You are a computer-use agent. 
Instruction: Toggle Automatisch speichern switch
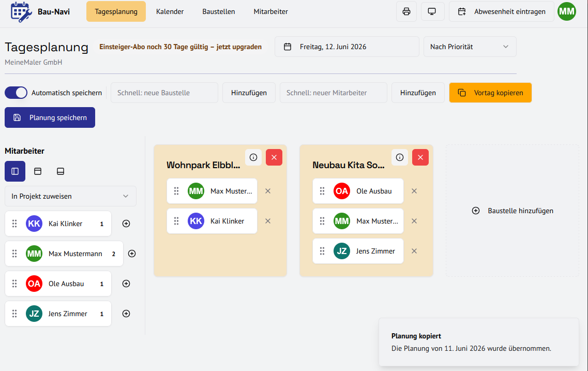pos(16,93)
